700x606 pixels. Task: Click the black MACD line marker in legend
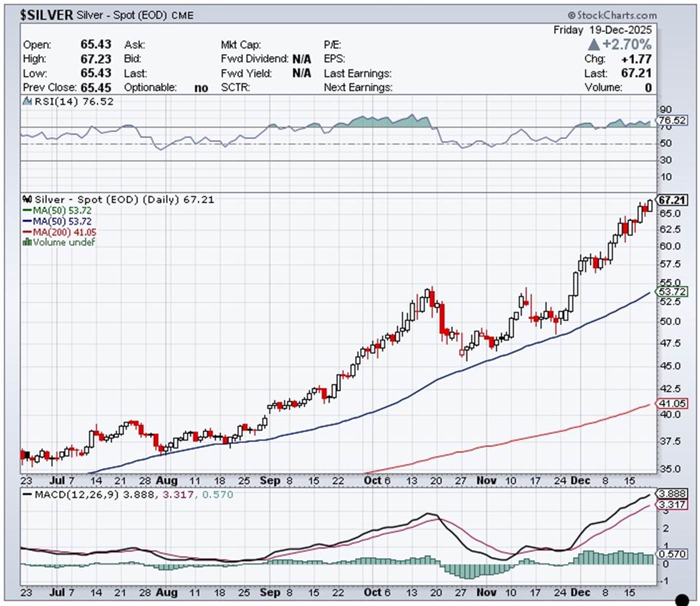[x=27, y=494]
